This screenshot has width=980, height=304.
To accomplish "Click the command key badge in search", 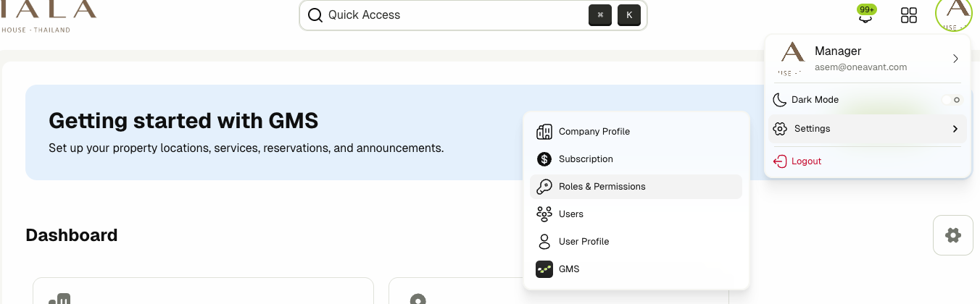I will coord(600,15).
